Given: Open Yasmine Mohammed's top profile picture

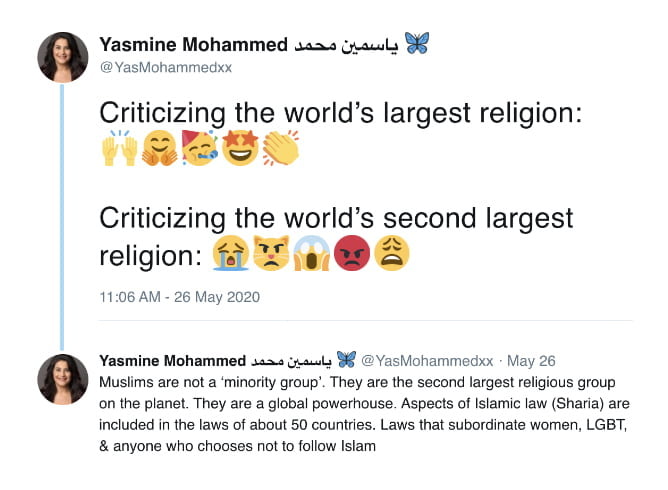Looking at the screenshot, I should pyautogui.click(x=63, y=56).
